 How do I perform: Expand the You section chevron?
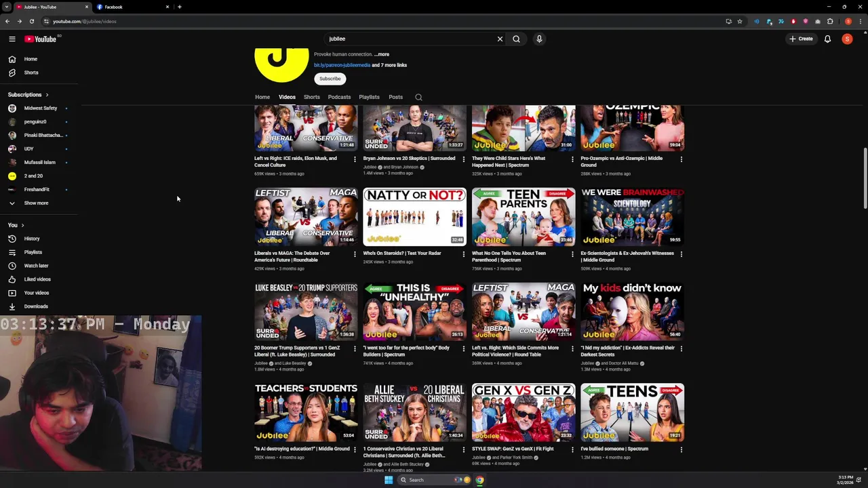[22, 225]
